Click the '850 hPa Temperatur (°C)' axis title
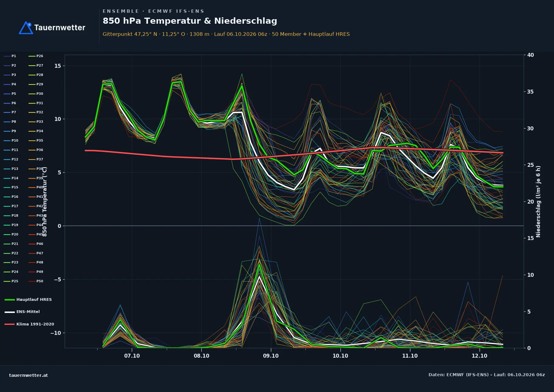 tap(45, 201)
